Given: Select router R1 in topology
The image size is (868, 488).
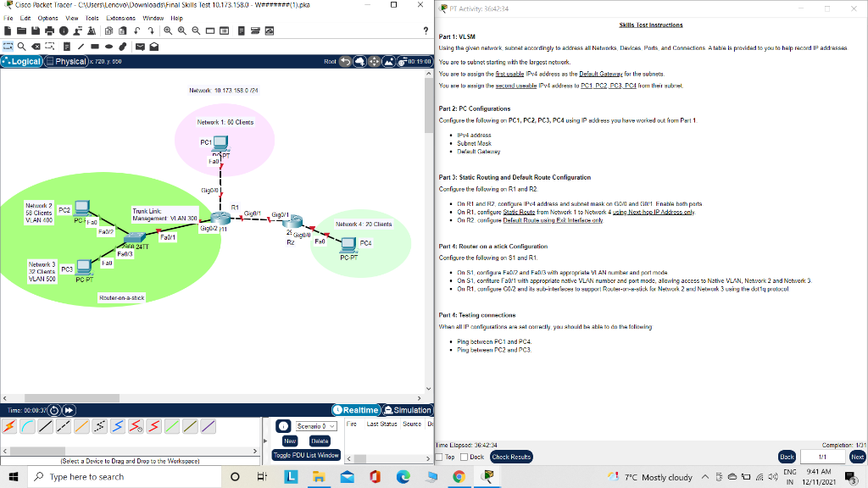Looking at the screenshot, I should (220, 219).
